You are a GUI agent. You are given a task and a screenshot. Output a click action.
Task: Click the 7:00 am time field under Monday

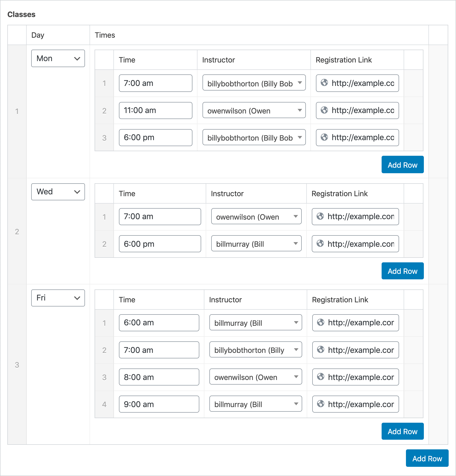(x=155, y=83)
